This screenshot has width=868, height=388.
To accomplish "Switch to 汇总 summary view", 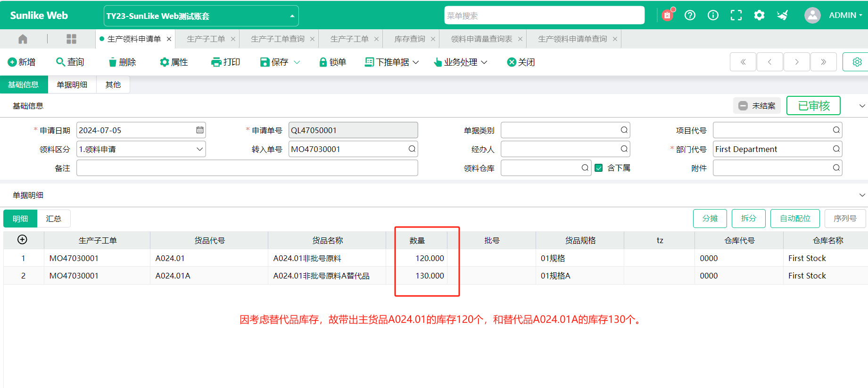I will pos(53,219).
